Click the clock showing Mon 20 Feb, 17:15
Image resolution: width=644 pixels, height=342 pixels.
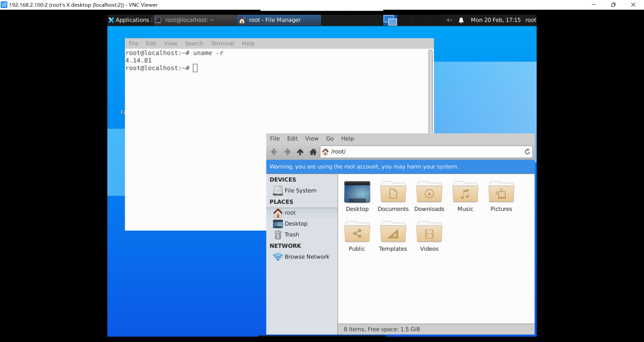495,20
